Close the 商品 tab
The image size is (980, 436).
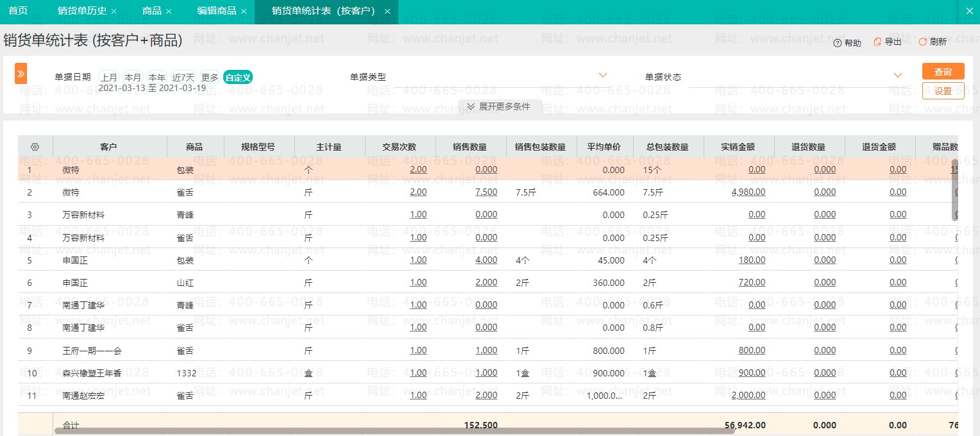pos(169,12)
